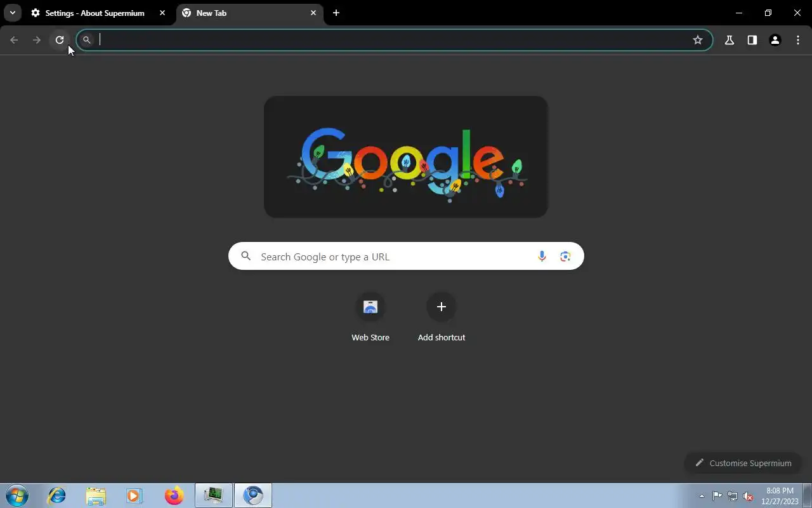Open the Google holiday doodle
Image resolution: width=812 pixels, height=508 pixels.
pos(406,157)
